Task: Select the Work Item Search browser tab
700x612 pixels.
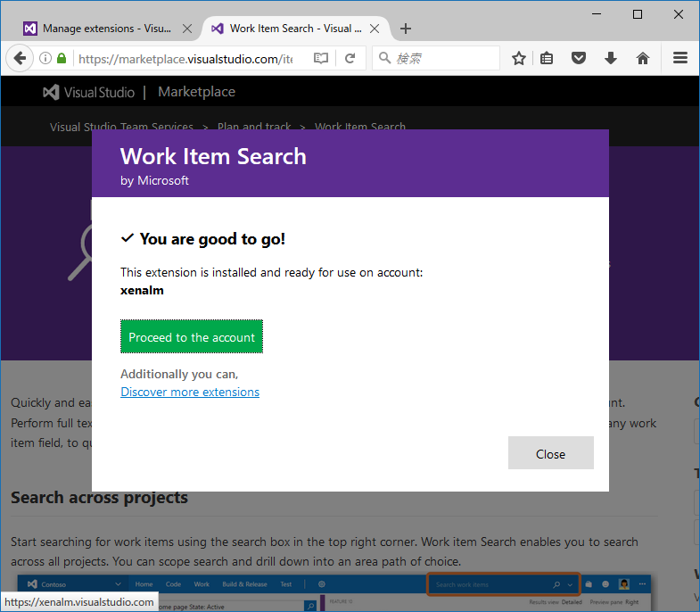Action: (295, 29)
